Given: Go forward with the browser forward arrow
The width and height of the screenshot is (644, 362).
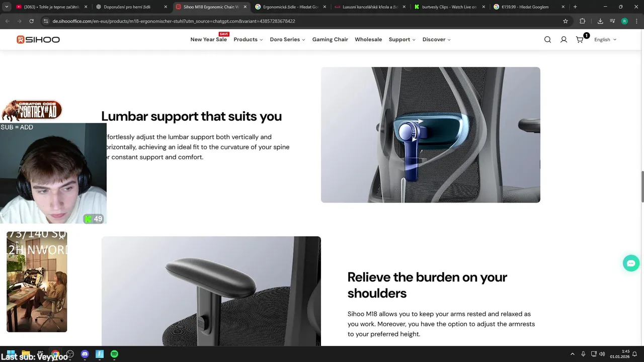Looking at the screenshot, I should tap(19, 21).
